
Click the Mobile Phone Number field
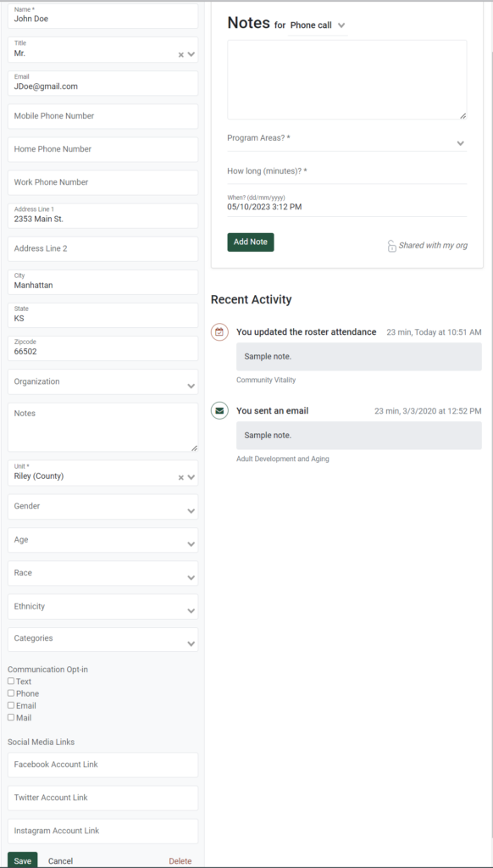tap(102, 116)
